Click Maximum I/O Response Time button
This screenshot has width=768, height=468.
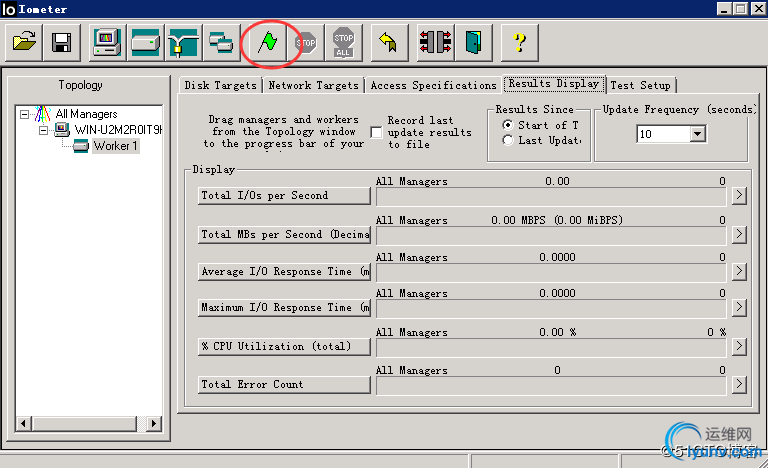click(x=284, y=307)
